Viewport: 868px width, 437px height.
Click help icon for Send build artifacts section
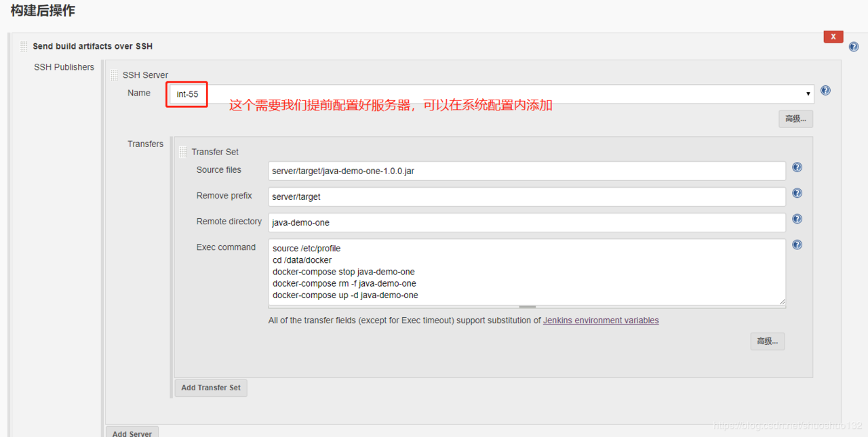(x=854, y=47)
